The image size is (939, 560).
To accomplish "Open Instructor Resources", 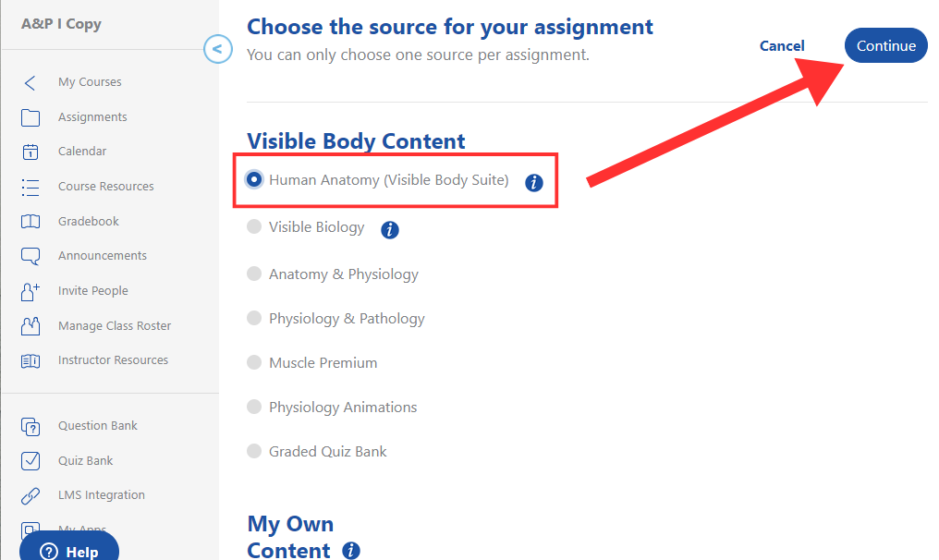I will (112, 359).
